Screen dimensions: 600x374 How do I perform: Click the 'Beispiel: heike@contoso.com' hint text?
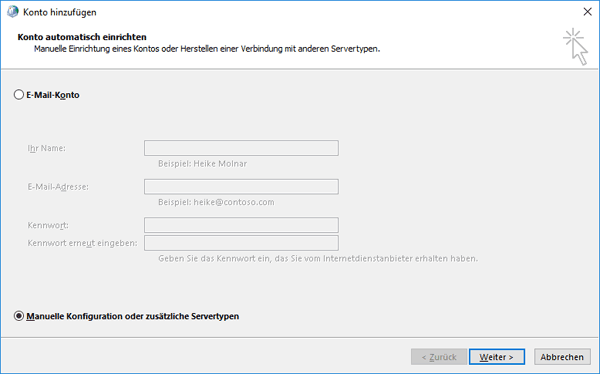click(x=216, y=202)
